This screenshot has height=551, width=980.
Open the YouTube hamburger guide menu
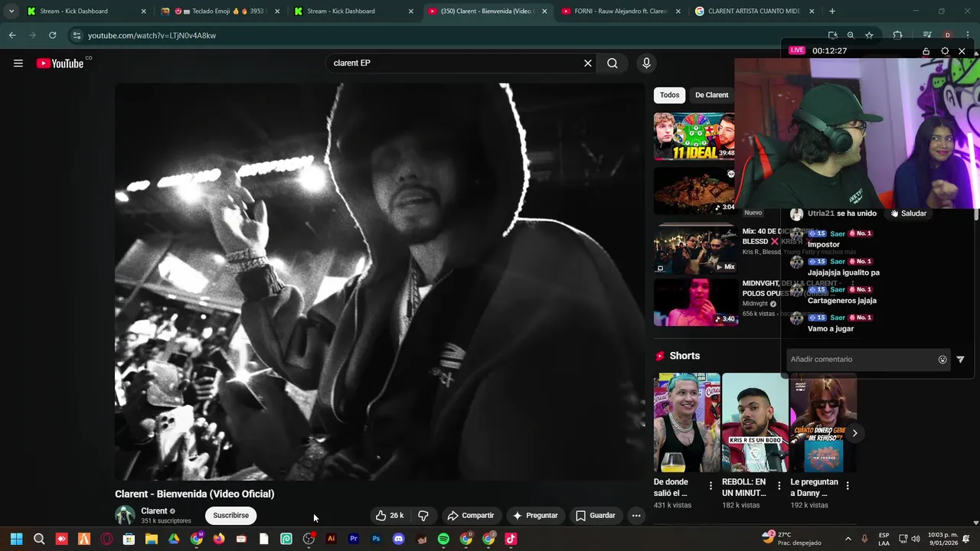[18, 64]
